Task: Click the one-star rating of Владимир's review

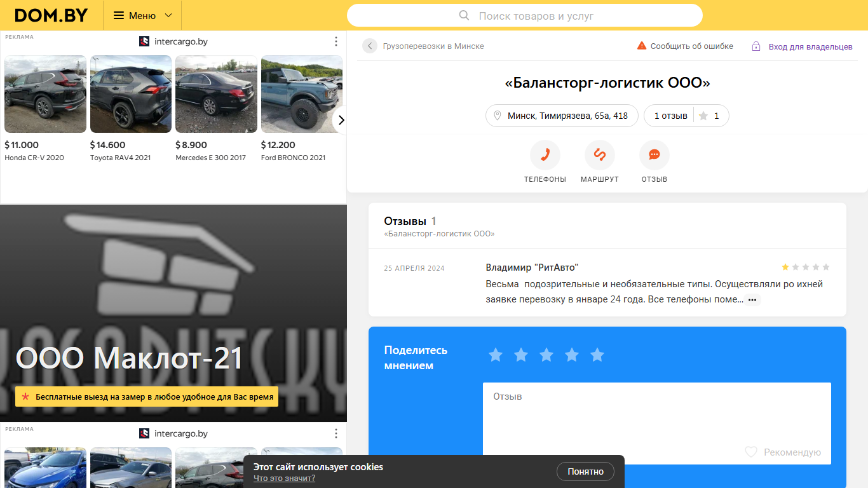Action: coord(805,268)
